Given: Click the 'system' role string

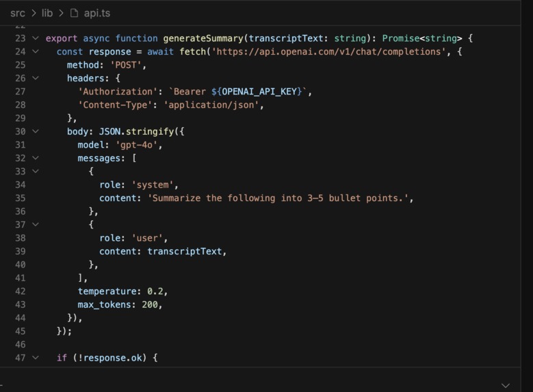Looking at the screenshot, I should point(153,185).
